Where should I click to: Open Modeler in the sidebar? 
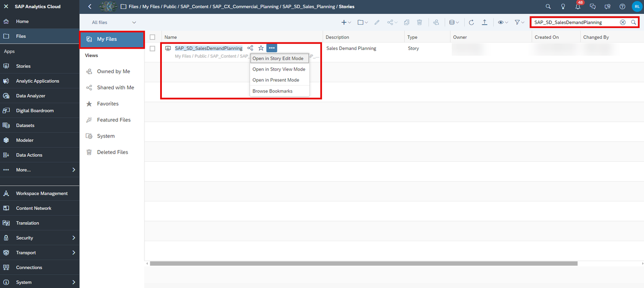pos(40,140)
